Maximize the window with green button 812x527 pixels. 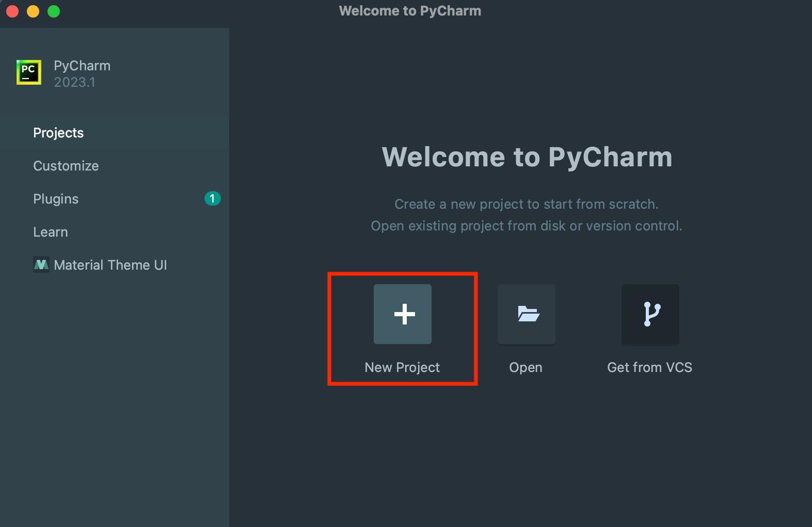coord(54,11)
